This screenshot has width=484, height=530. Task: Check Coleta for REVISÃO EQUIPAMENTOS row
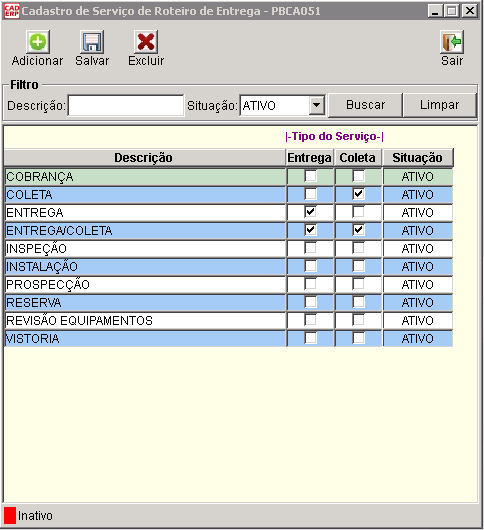point(358,320)
